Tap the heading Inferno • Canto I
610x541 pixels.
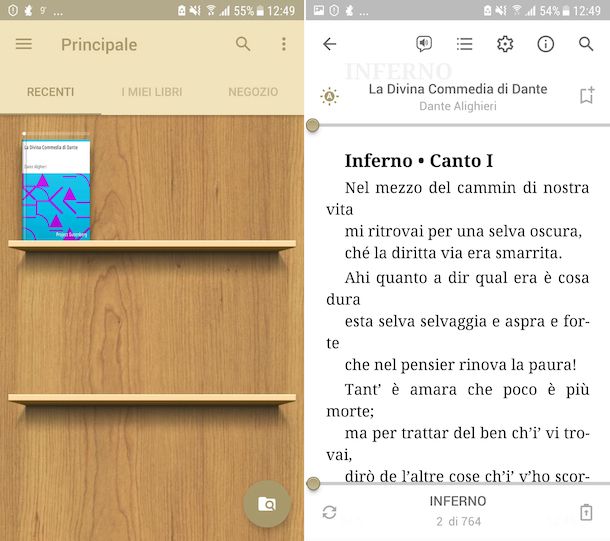(x=419, y=161)
